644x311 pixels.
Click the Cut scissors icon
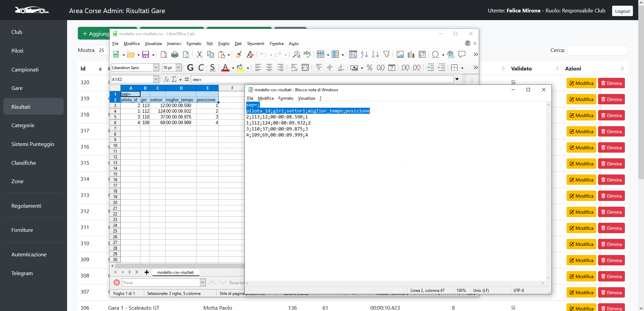pyautogui.click(x=200, y=55)
